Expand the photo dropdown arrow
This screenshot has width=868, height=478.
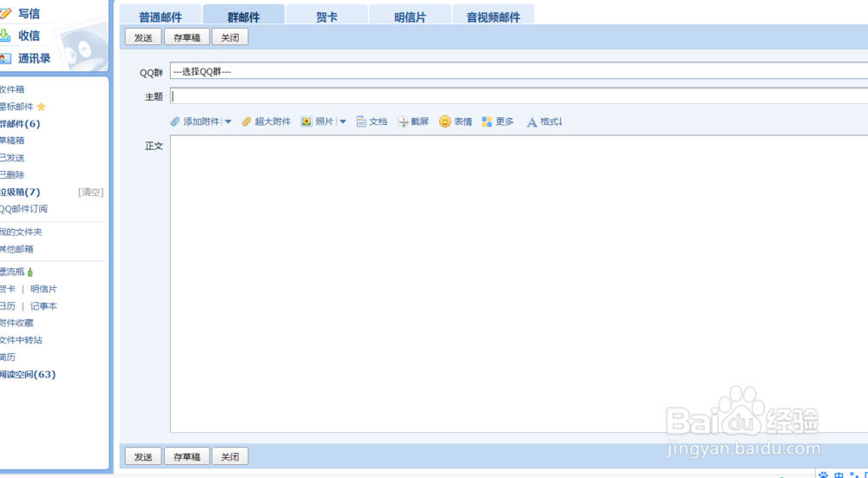[343, 121]
